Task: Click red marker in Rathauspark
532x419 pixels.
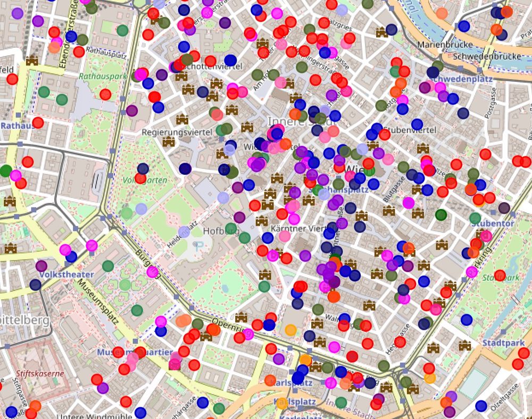Action: [105, 94]
